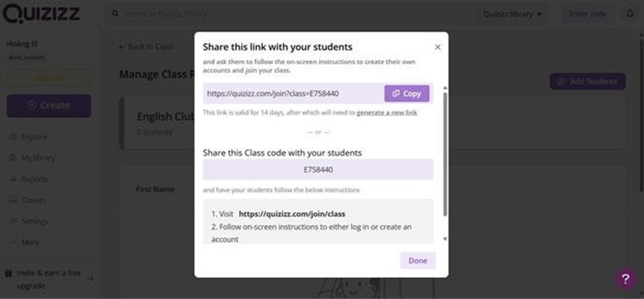
Task: Open Settings in the sidebar
Action: [x=34, y=222]
